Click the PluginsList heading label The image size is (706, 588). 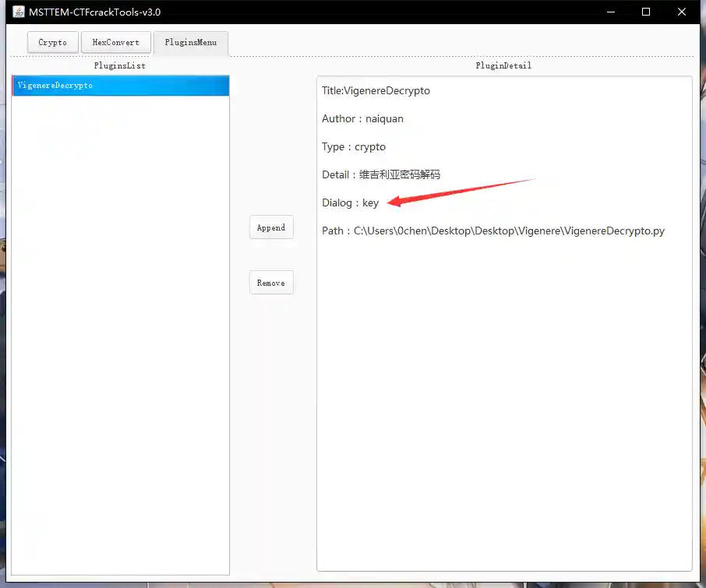pos(120,65)
